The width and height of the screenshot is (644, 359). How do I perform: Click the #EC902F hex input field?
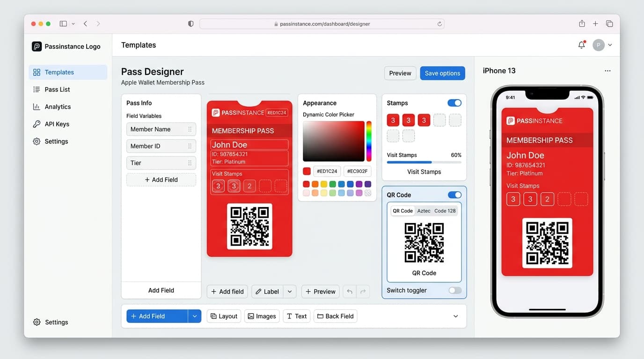pyautogui.click(x=358, y=171)
